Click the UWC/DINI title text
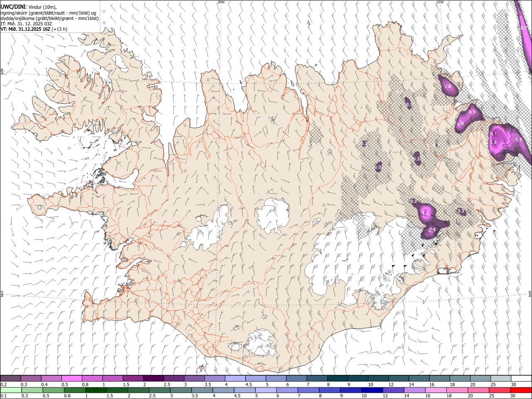Viewport: 532px width, 399px height. (x=12, y=6)
